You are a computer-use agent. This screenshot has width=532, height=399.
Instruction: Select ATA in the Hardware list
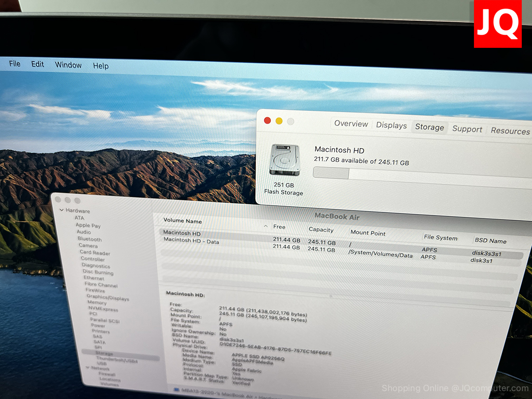click(79, 218)
